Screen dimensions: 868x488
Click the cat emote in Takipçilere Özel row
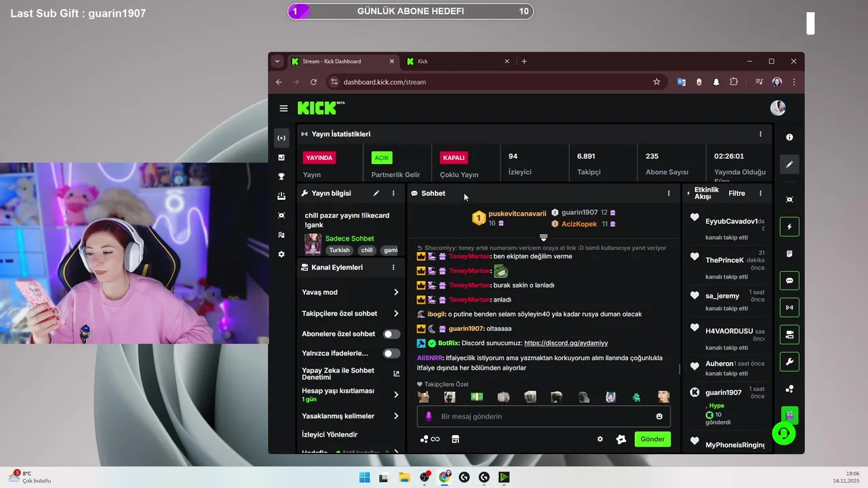click(x=423, y=396)
